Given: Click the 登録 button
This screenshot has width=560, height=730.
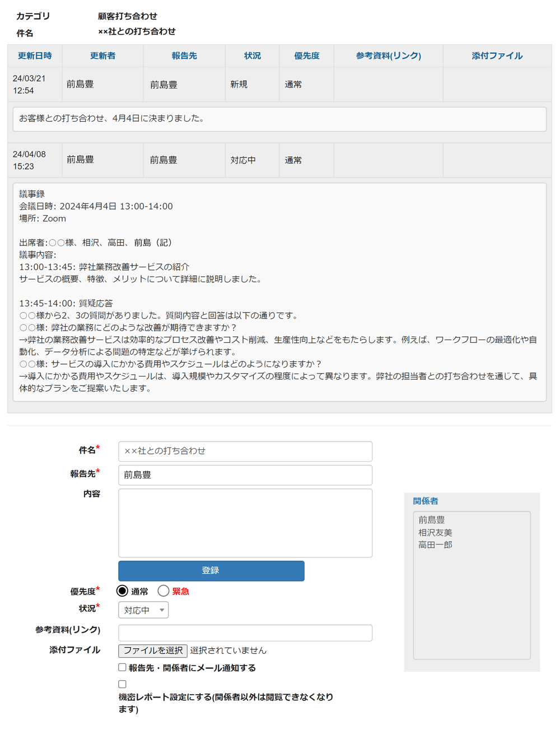Looking at the screenshot, I should coord(211,570).
